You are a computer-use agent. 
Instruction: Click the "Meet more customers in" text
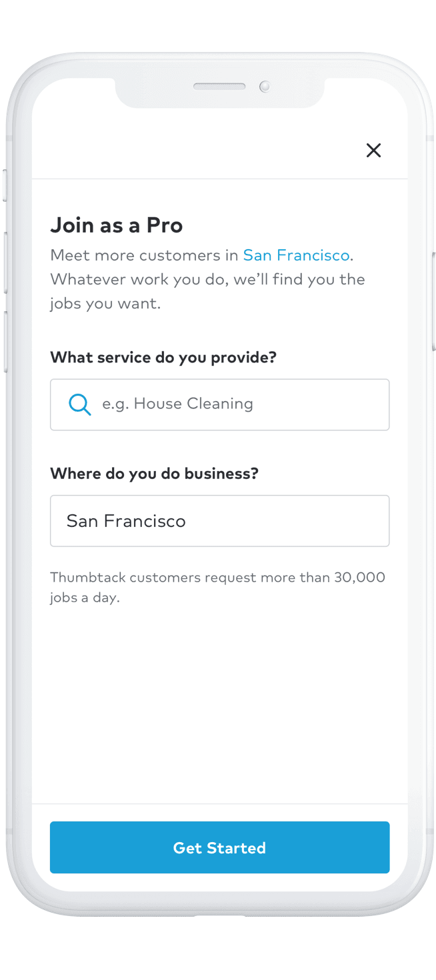click(145, 255)
